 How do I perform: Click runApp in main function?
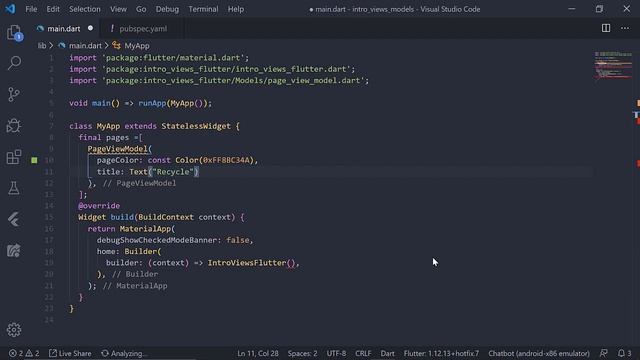(x=152, y=103)
